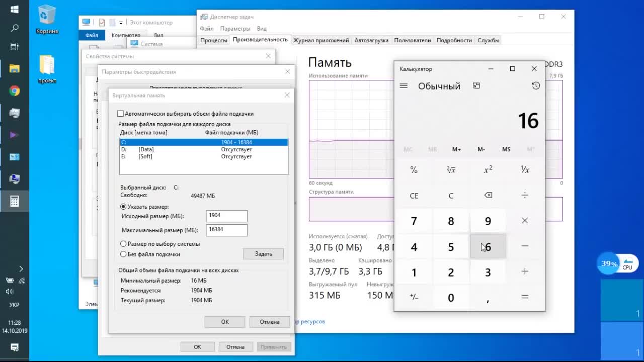Select the Calculator taskbar icon
The width and height of the screenshot is (644, 362).
point(15,202)
